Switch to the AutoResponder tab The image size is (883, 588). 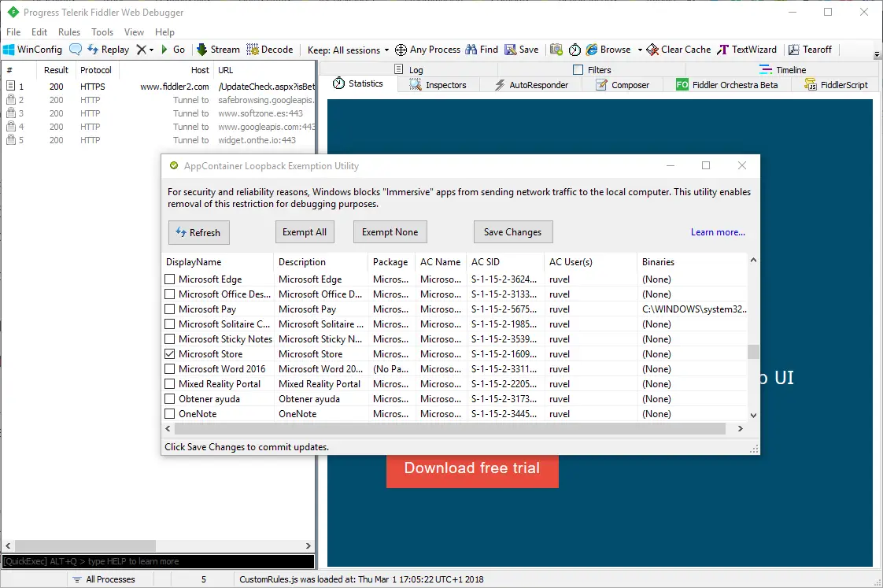click(531, 84)
